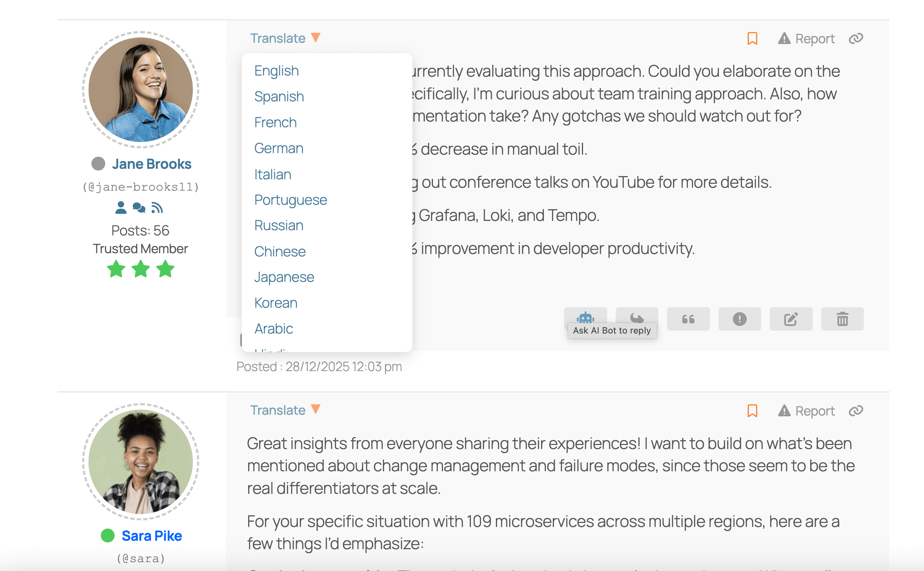Select Spanish from the translate list

(279, 97)
